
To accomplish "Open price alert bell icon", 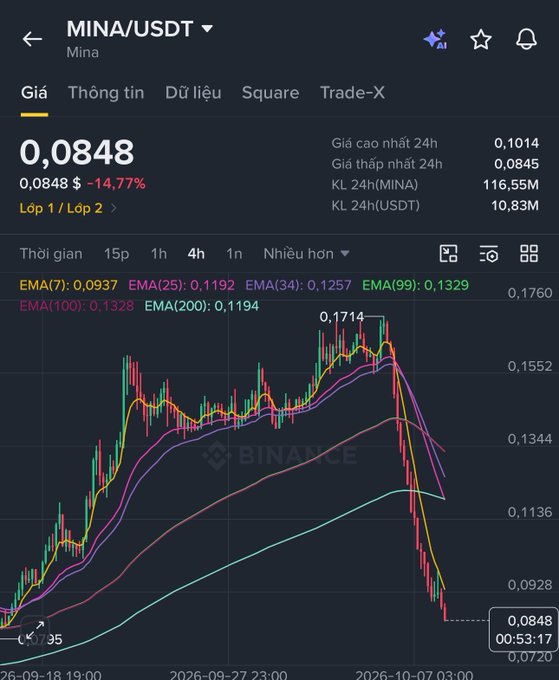I will pos(526,39).
